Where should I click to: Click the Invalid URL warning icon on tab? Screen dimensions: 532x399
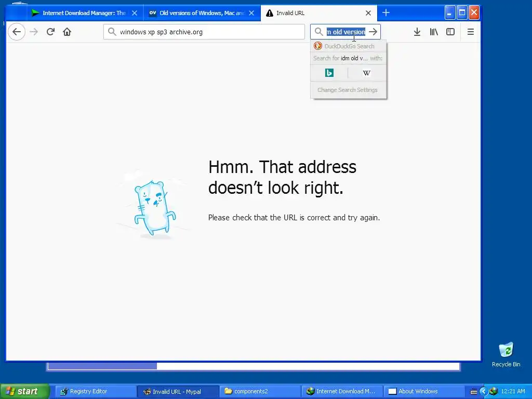[x=270, y=13]
